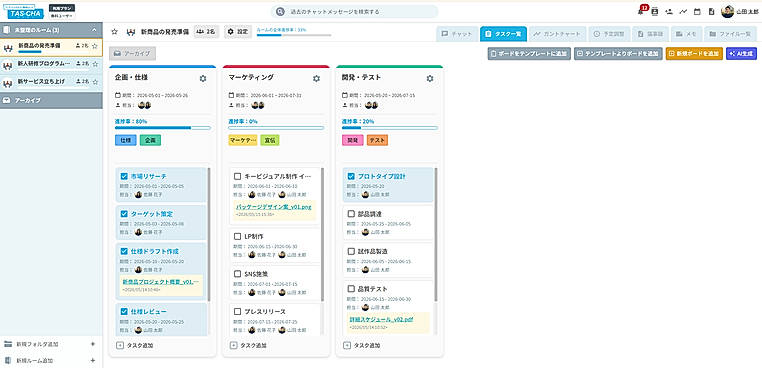Image resolution: width=762 pixels, height=368 pixels.
Task: Open the trend chart icon in top bar
Action: click(x=683, y=11)
